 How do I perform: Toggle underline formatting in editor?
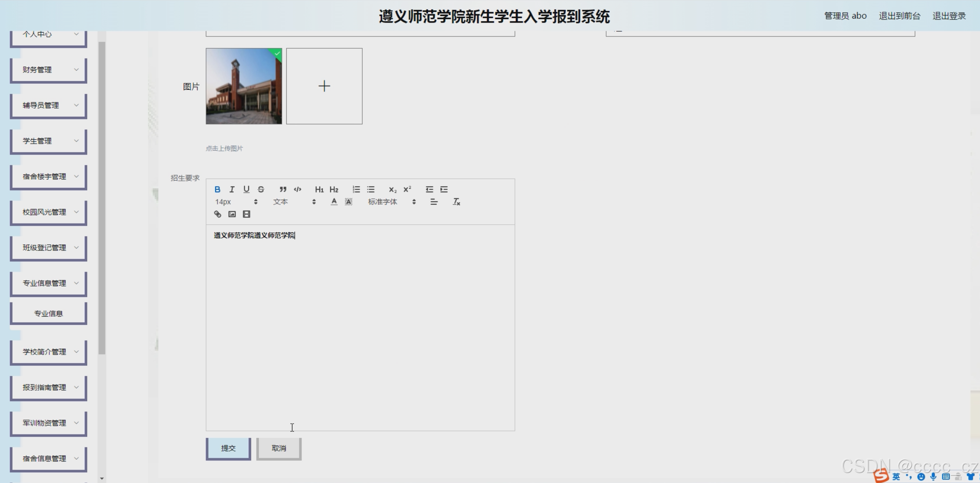[x=246, y=189]
